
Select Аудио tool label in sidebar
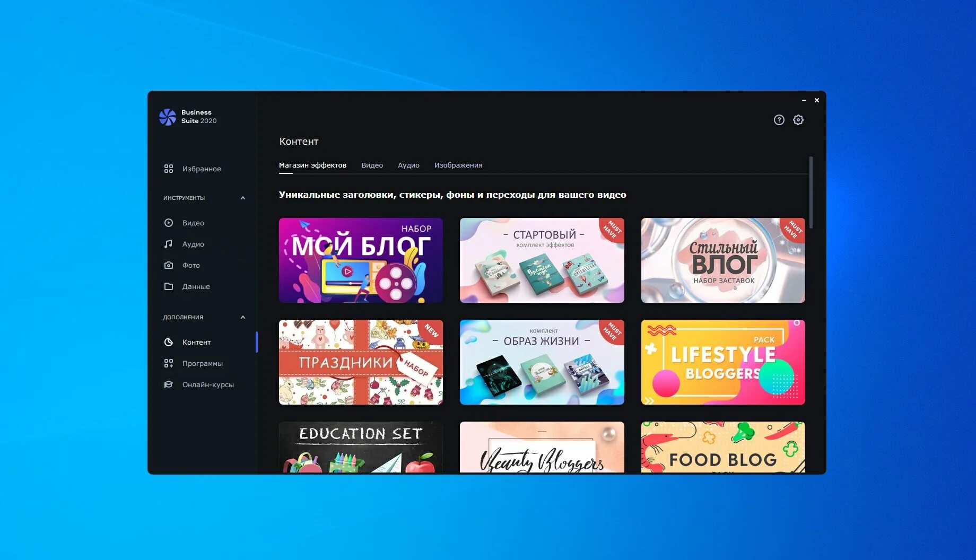[193, 244]
